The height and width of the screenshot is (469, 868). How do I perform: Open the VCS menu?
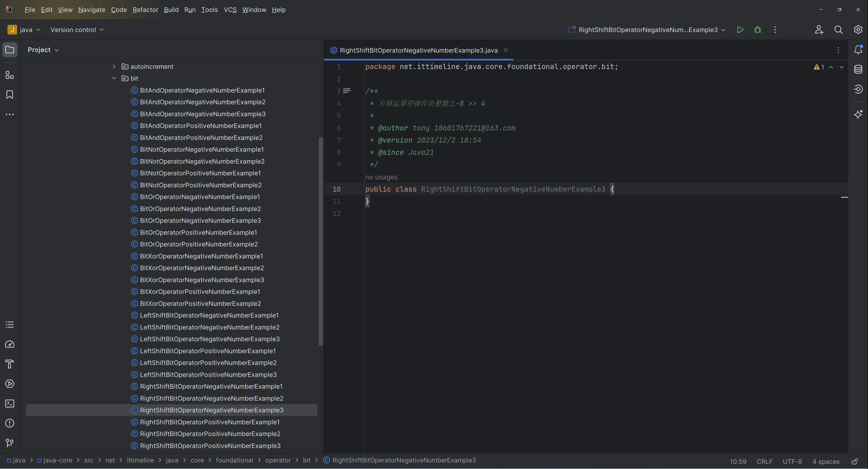coord(230,10)
